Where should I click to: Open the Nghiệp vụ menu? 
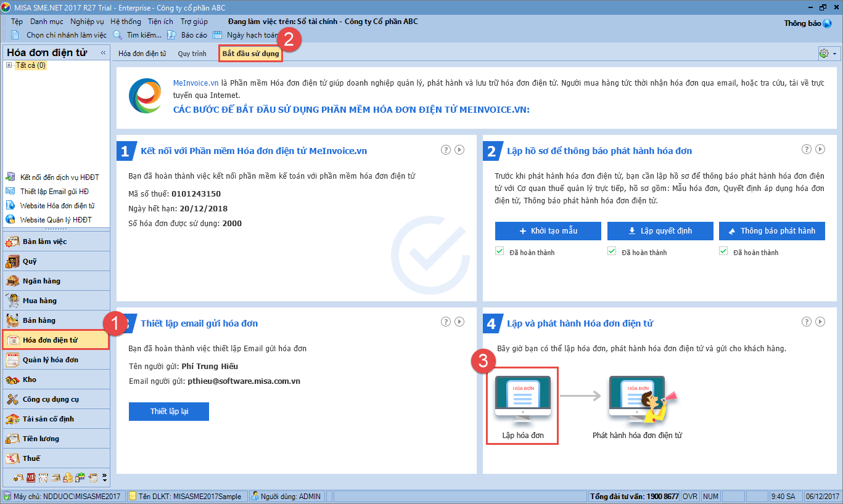click(x=87, y=22)
